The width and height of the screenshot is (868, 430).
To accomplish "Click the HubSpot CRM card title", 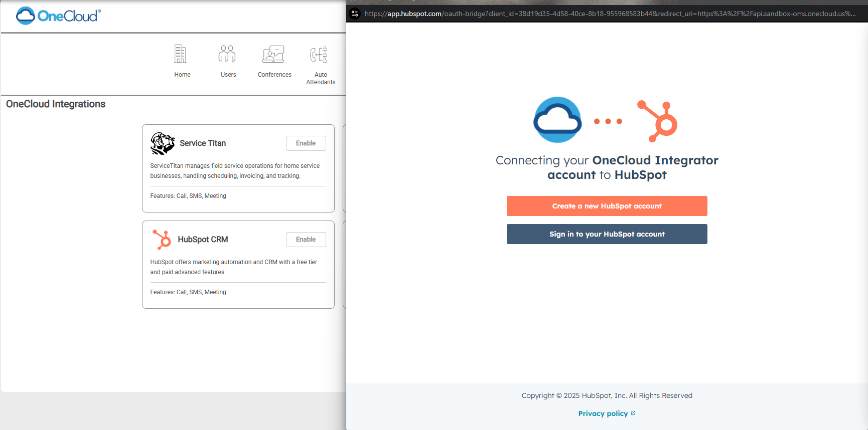I will tap(203, 240).
